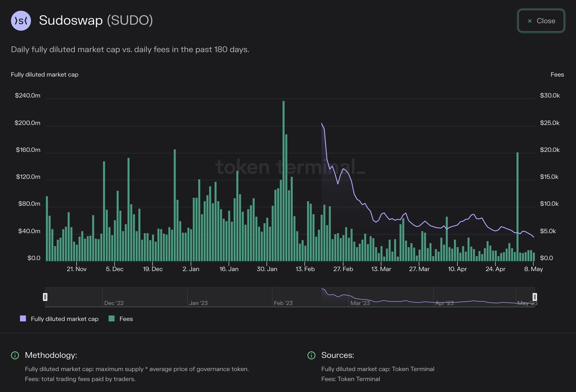This screenshot has width=576, height=392.
Task: Click the × icon inside the Close button
Action: tap(529, 21)
